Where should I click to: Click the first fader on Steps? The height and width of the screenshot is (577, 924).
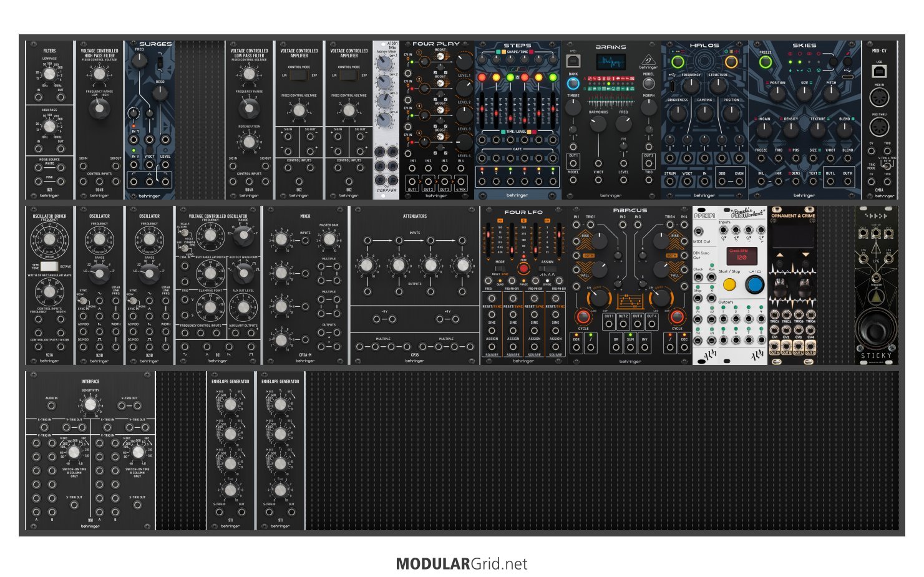pyautogui.click(x=482, y=110)
